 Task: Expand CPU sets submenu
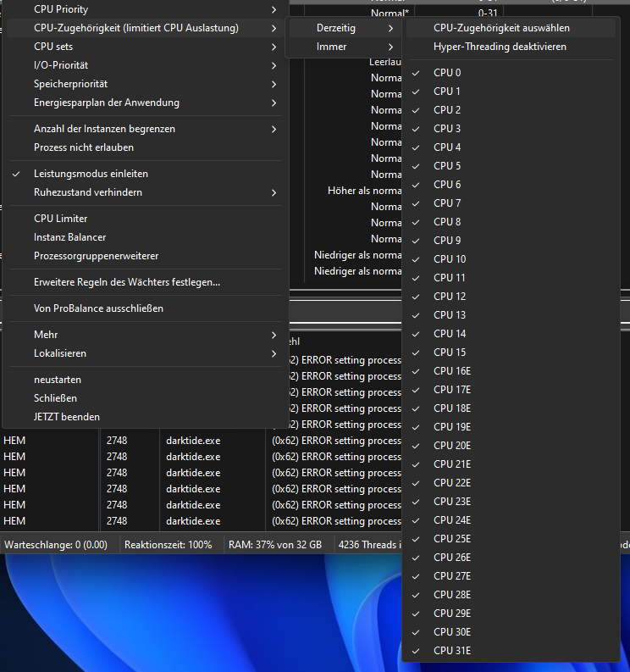[x=145, y=47]
